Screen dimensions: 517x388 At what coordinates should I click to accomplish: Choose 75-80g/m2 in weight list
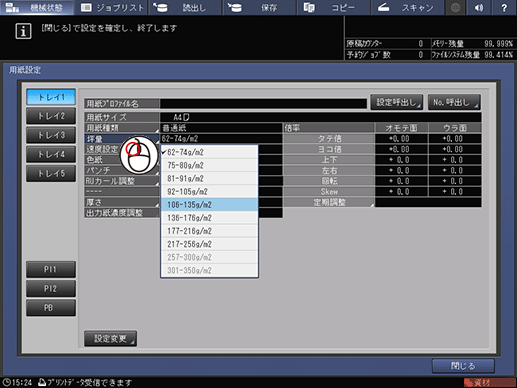(x=209, y=165)
